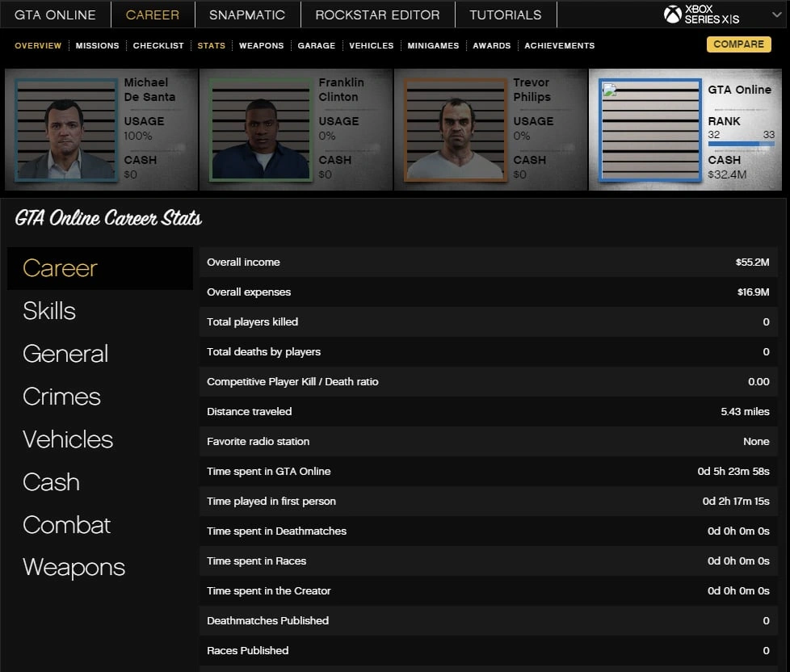Open the Cash stats category
Viewport: 790px width, 672px height.
(x=51, y=482)
